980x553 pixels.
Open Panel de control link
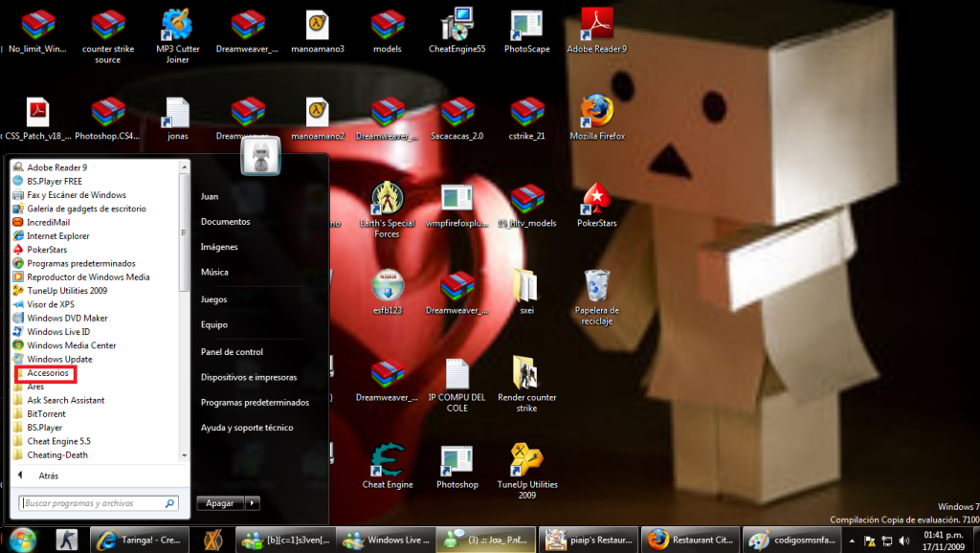(x=232, y=352)
